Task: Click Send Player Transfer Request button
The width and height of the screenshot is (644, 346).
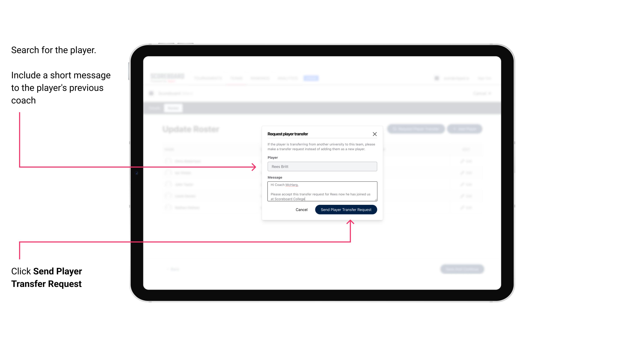Action: 346,209
